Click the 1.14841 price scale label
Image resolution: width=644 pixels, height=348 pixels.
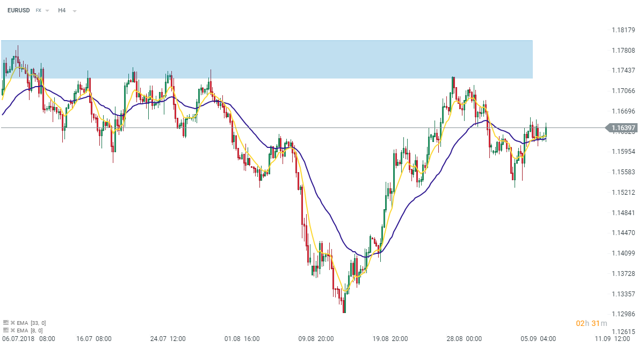(624, 213)
